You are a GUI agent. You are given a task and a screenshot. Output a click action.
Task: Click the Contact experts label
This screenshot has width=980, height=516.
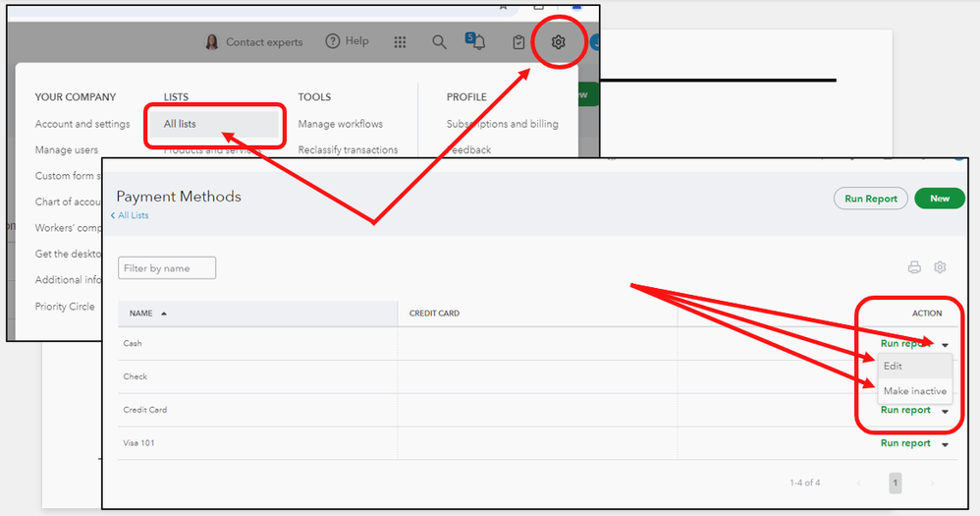[264, 42]
